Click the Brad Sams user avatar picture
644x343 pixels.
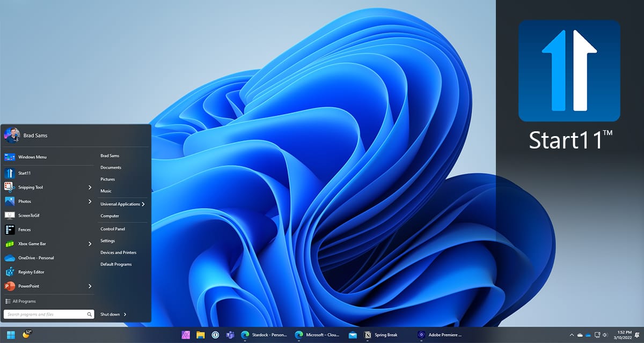11,135
